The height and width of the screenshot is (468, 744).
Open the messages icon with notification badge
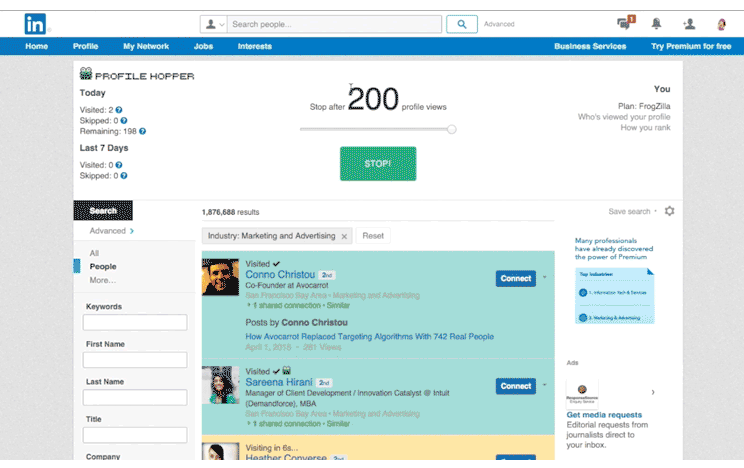625,23
